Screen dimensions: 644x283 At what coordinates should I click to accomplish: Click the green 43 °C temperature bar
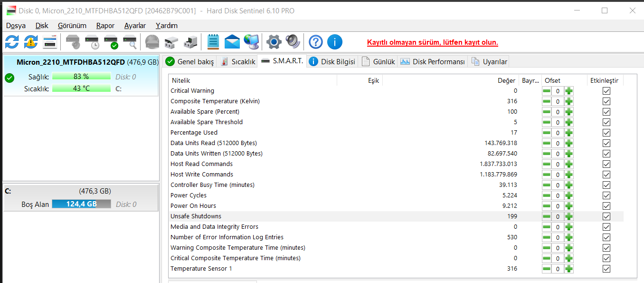coord(81,88)
